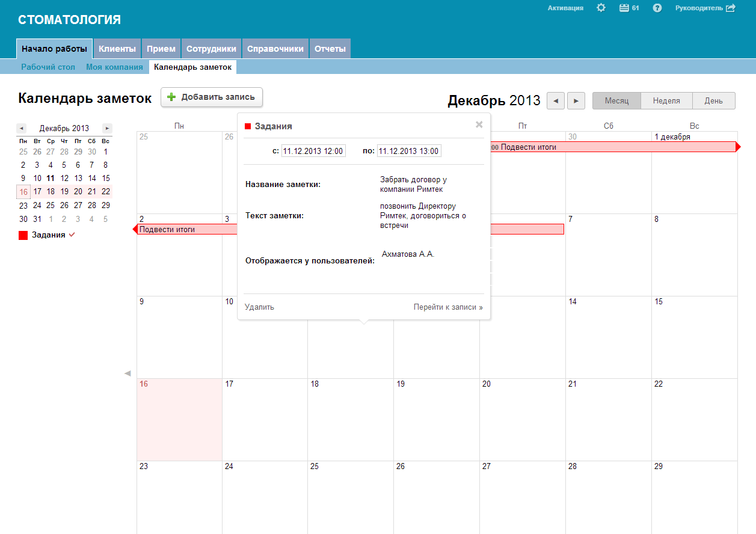Click next month arrow in mini calendar
Viewport: 756px width, 534px height.
[107, 128]
